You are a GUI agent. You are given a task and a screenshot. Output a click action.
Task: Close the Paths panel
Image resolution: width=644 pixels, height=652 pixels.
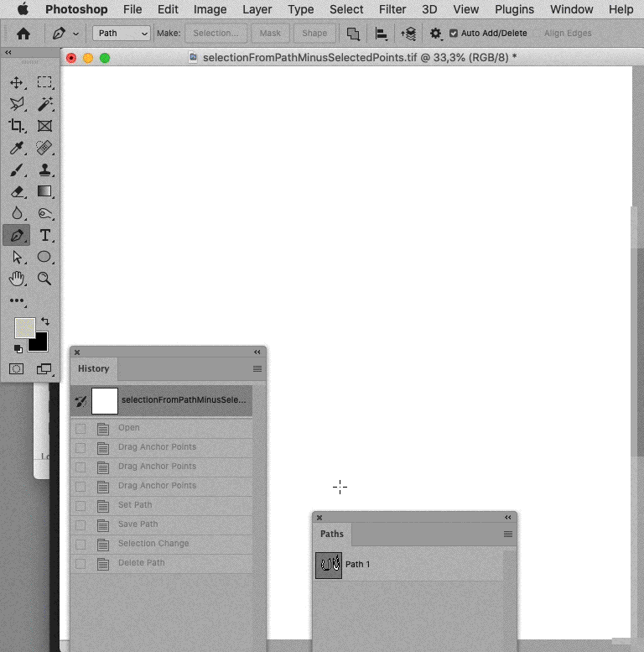(319, 518)
